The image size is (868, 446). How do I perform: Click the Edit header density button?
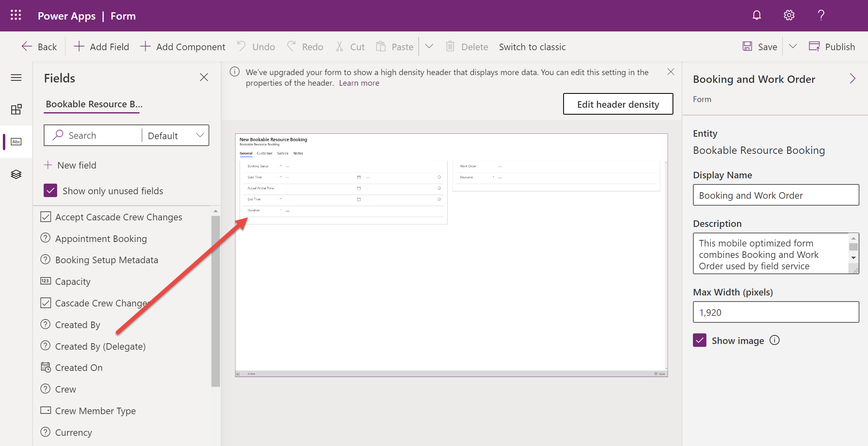619,104
